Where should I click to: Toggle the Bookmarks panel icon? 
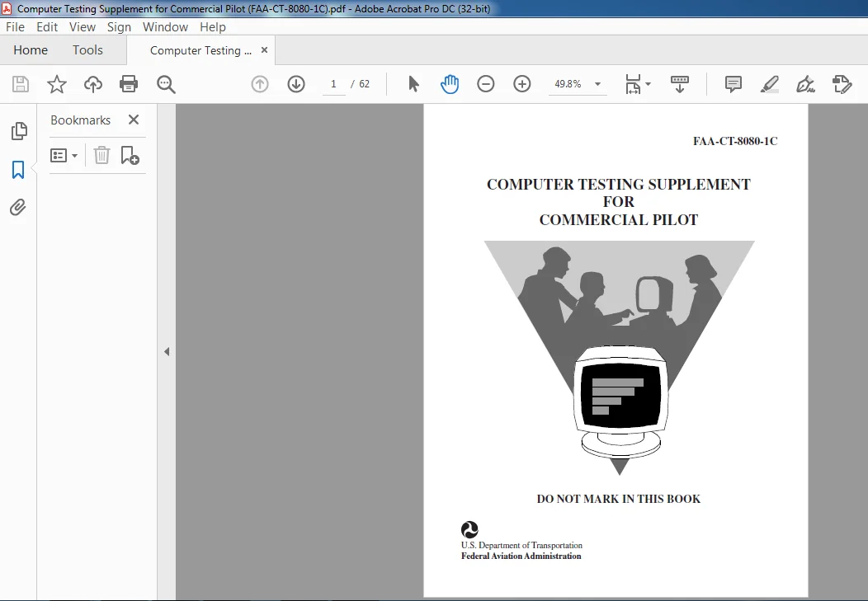click(x=18, y=170)
